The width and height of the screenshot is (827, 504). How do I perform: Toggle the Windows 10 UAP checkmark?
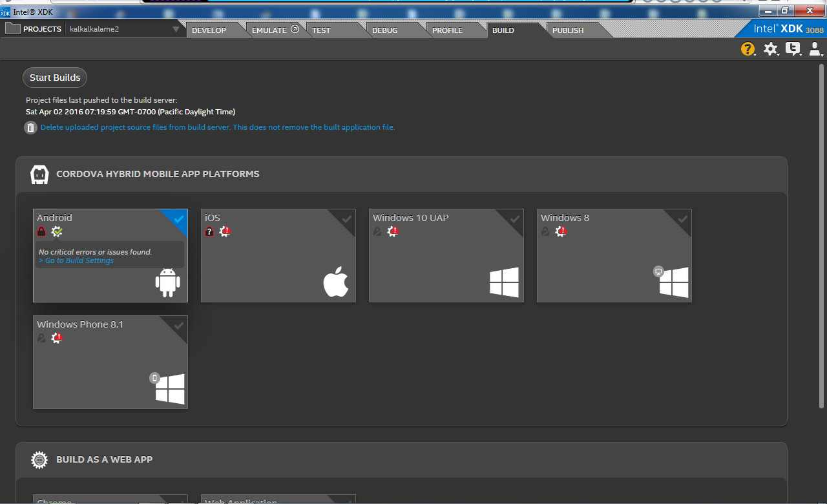pos(515,218)
